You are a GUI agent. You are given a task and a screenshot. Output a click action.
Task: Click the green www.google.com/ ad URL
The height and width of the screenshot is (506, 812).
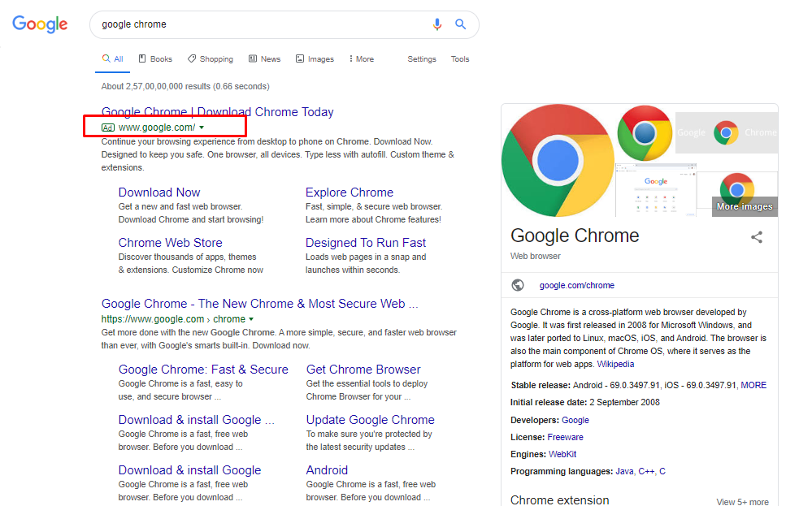point(157,128)
